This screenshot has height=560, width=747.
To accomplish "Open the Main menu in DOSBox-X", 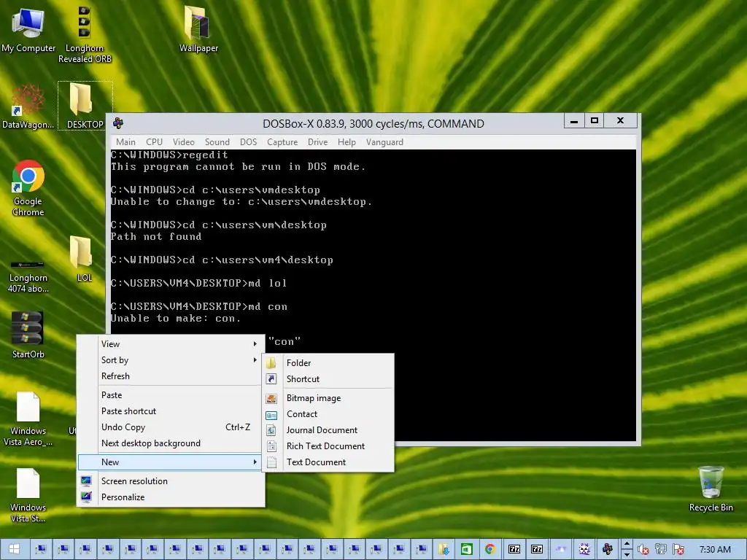I will 125,142.
